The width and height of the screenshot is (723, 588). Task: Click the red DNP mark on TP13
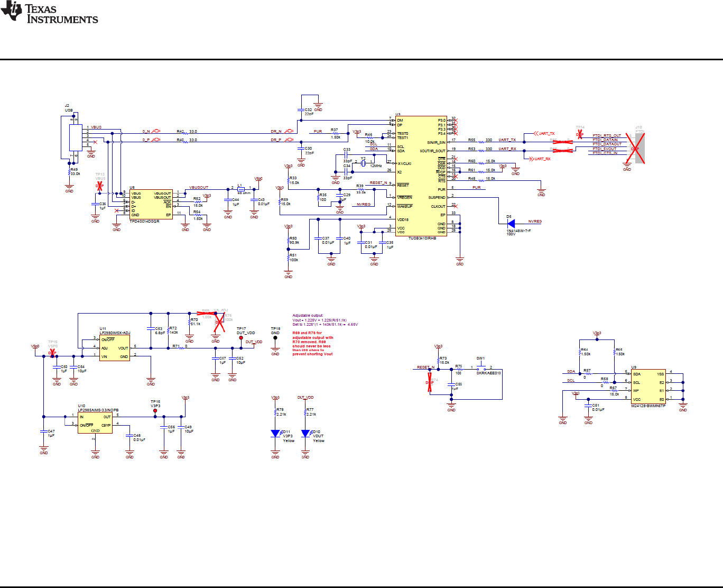(98, 186)
